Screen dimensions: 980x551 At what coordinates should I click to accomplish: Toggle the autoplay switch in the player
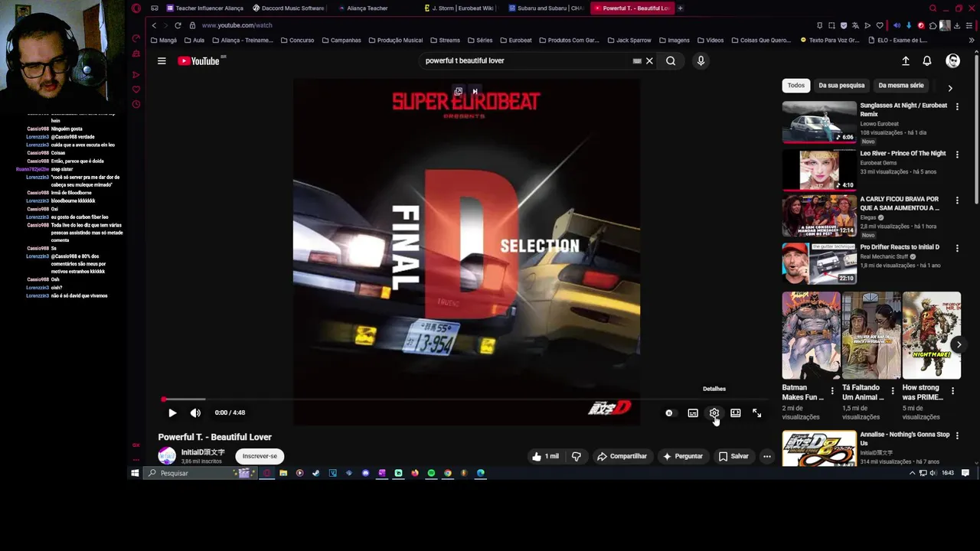669,412
